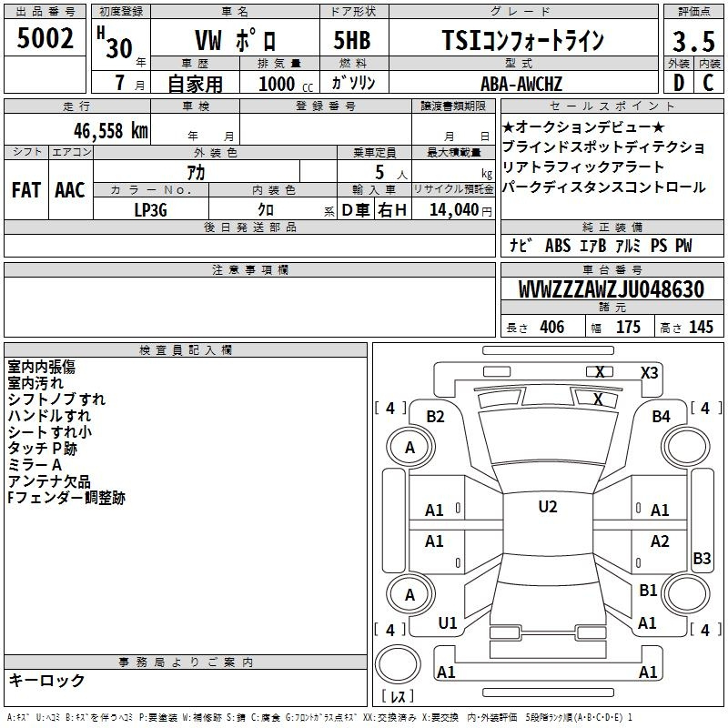Select import type D車

pyautogui.click(x=356, y=210)
